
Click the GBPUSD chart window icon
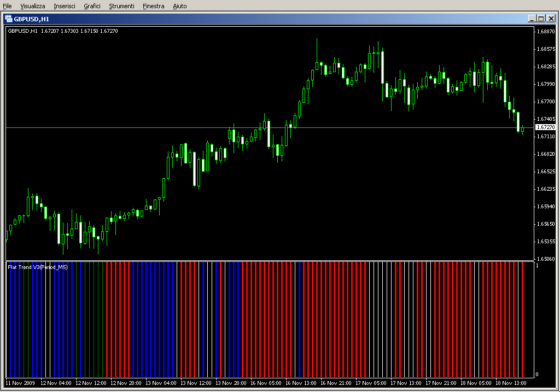click(x=9, y=19)
